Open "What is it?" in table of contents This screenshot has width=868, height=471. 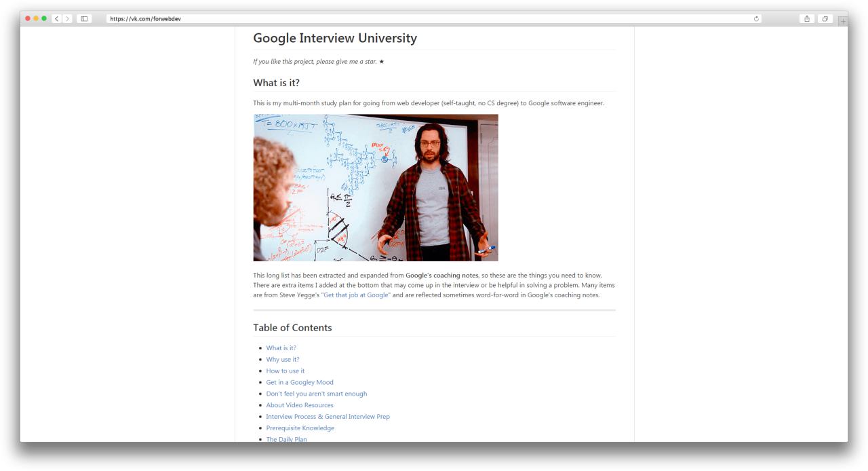281,348
